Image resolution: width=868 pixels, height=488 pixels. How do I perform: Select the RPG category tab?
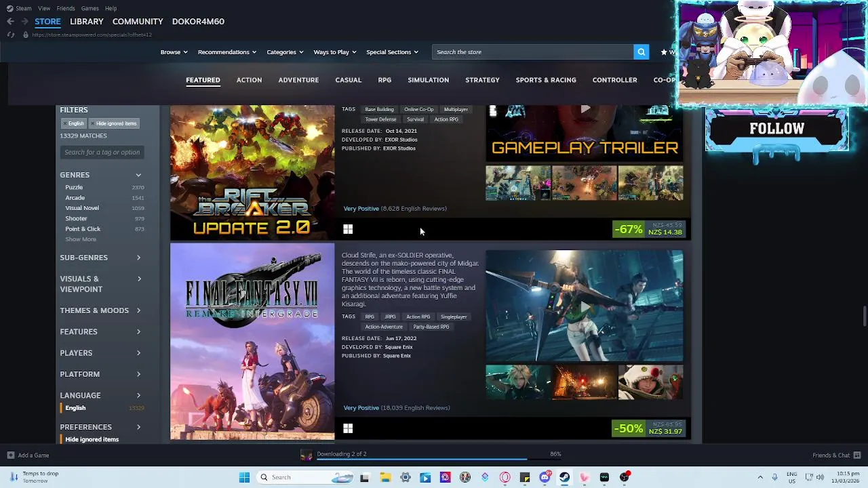pos(384,80)
